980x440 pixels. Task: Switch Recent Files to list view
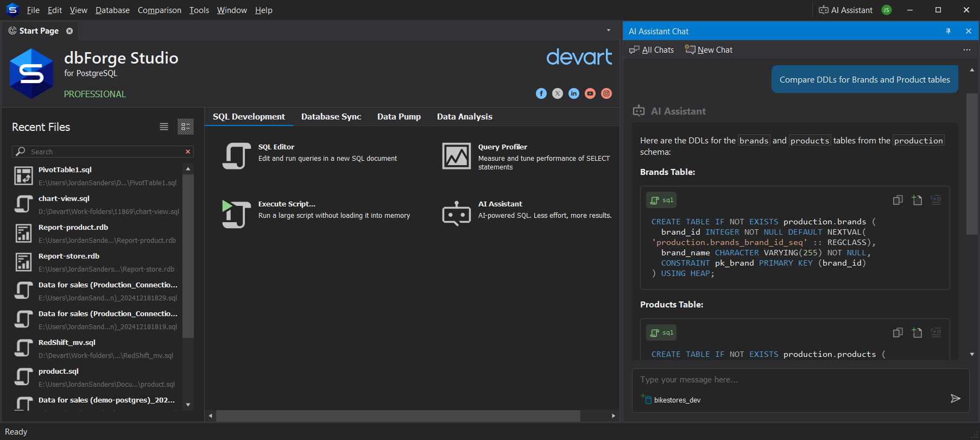tap(164, 127)
